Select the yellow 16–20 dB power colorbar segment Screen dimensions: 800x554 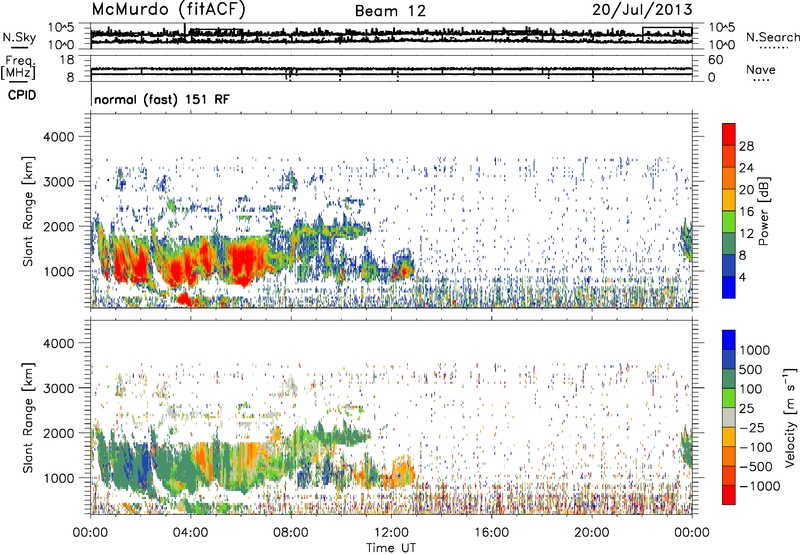point(729,199)
